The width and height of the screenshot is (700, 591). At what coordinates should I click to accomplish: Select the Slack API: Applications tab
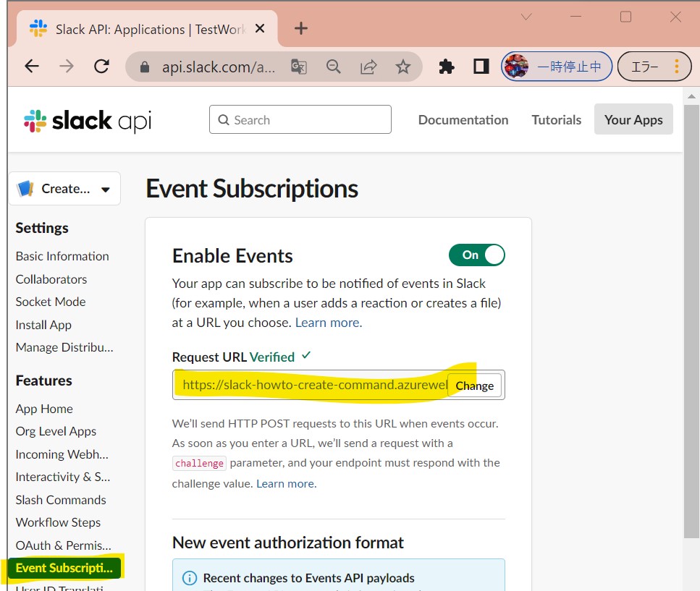(147, 29)
